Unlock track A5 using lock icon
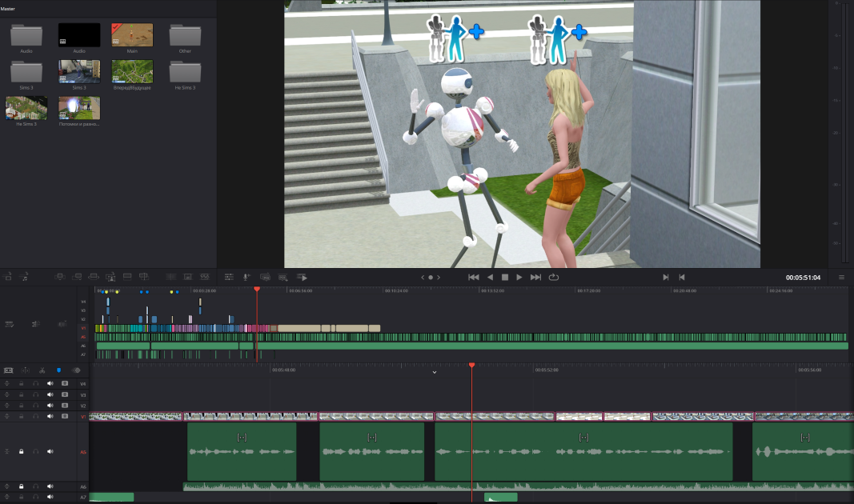854x504 pixels. (x=22, y=452)
